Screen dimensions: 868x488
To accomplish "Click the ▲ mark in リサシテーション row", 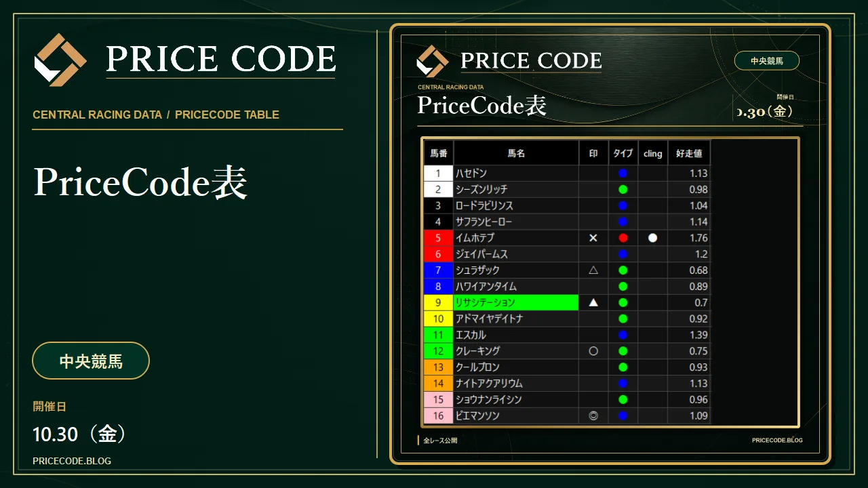I will point(593,302).
